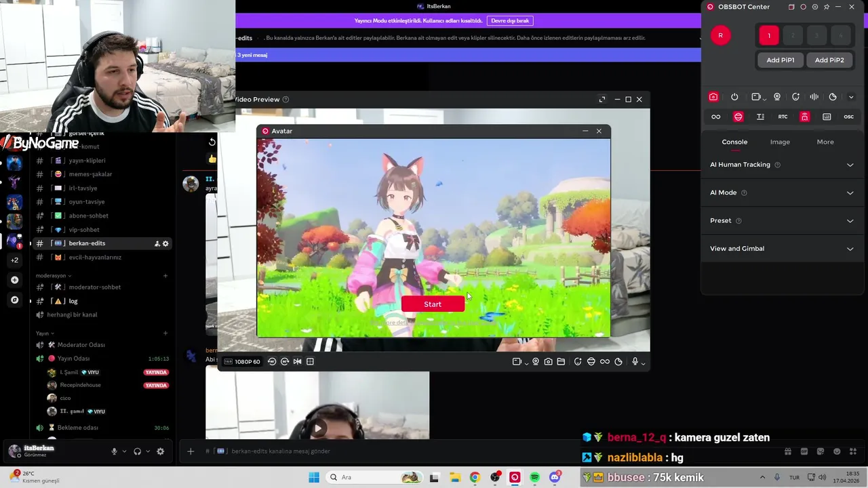The height and width of the screenshot is (488, 868).
Task: Click rotate clockwise 90 icon in Video Preview
Action: pos(285,362)
